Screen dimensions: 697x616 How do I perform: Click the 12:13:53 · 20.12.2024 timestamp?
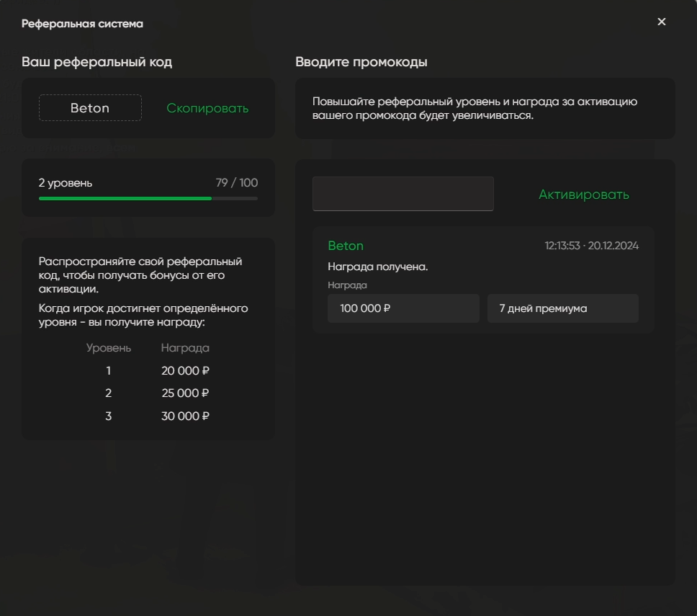point(591,246)
